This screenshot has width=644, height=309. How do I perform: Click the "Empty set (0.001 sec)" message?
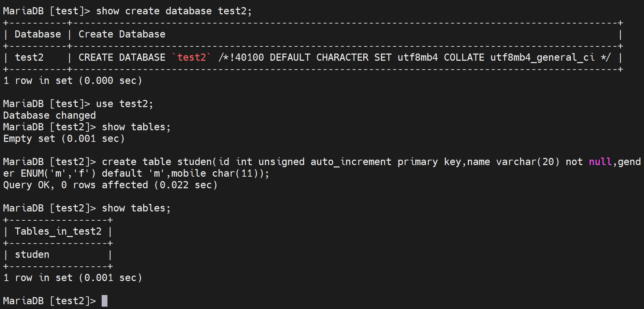tap(64, 139)
